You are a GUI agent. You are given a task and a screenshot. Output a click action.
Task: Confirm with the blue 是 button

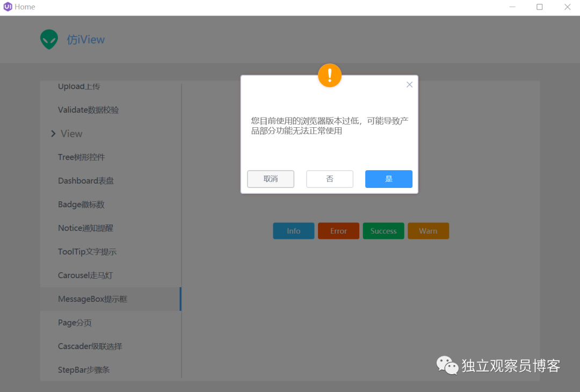(388, 179)
